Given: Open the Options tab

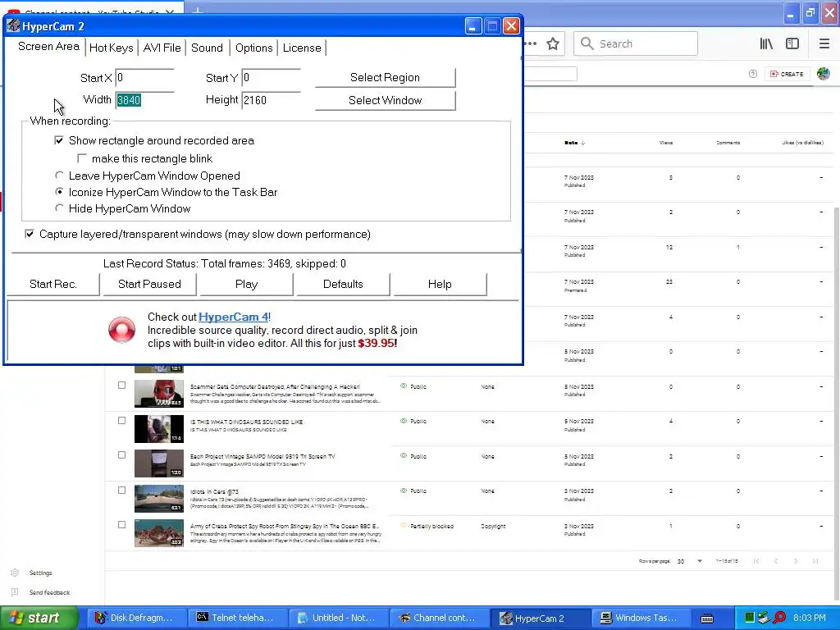Looking at the screenshot, I should pyautogui.click(x=254, y=48).
